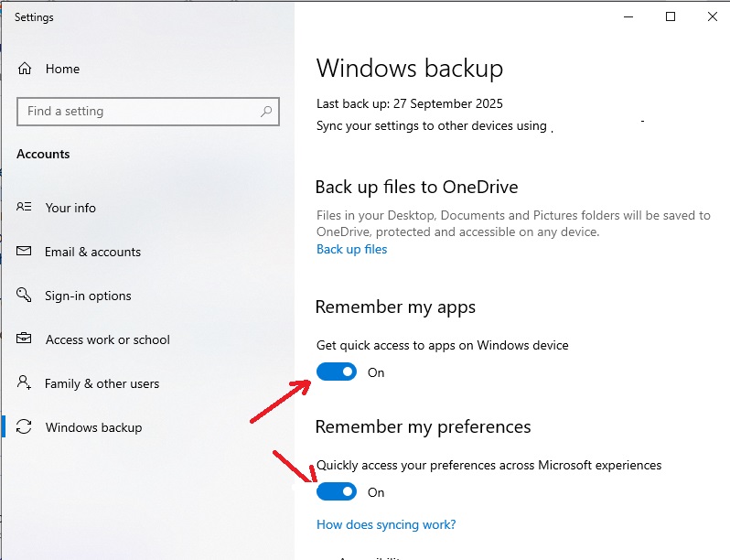
Task: Click the Sign-in options key icon
Action: coord(26,296)
